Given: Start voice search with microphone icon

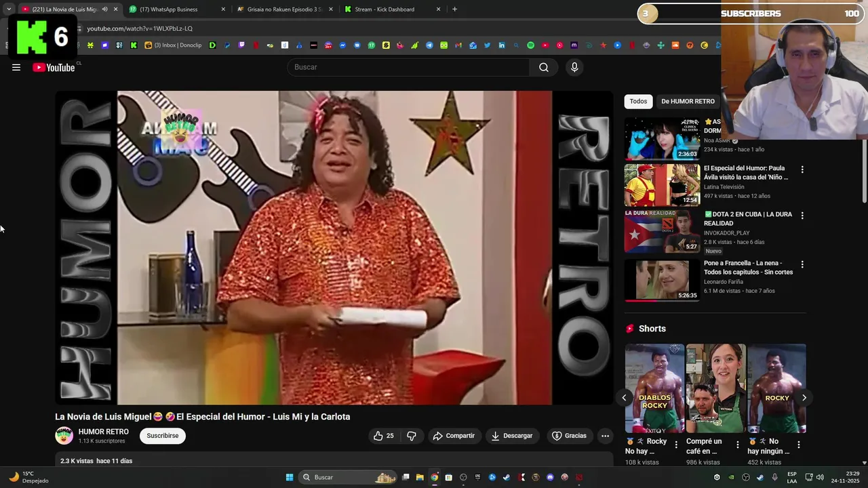Looking at the screenshot, I should coord(574,67).
